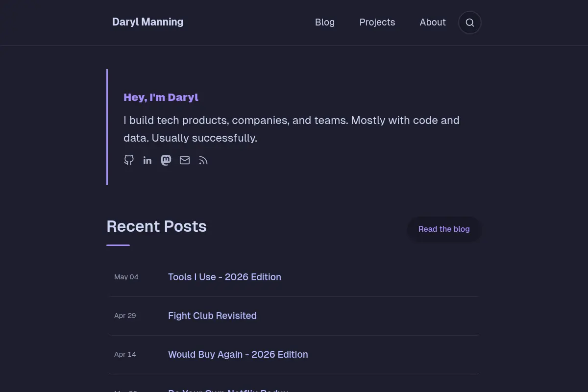Go to the Blog menu item
This screenshot has width=588, height=392.
click(325, 22)
